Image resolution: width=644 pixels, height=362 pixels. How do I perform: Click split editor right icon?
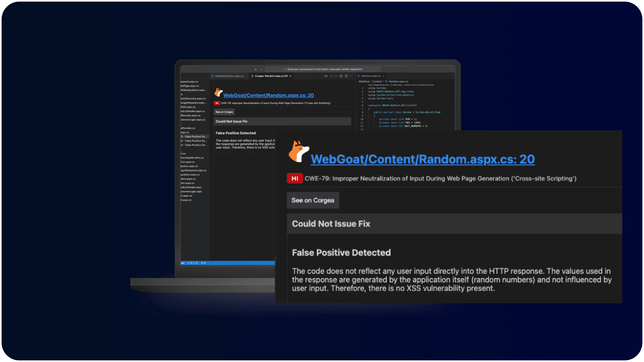click(x=346, y=76)
